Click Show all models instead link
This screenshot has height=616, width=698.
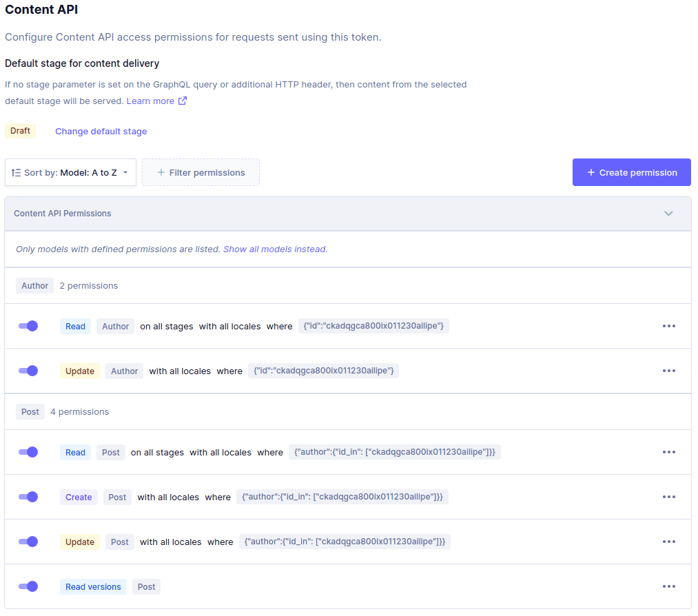(275, 249)
